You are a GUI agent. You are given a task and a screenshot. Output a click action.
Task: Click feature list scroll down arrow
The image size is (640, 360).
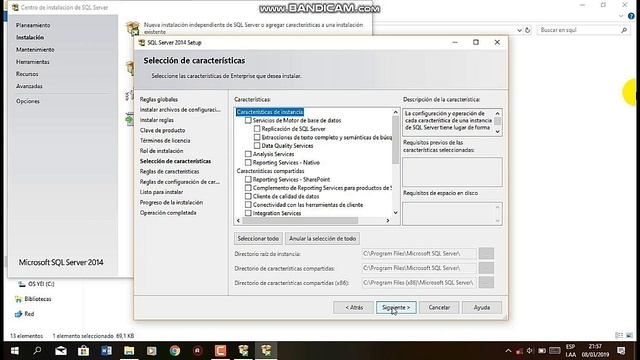396,213
